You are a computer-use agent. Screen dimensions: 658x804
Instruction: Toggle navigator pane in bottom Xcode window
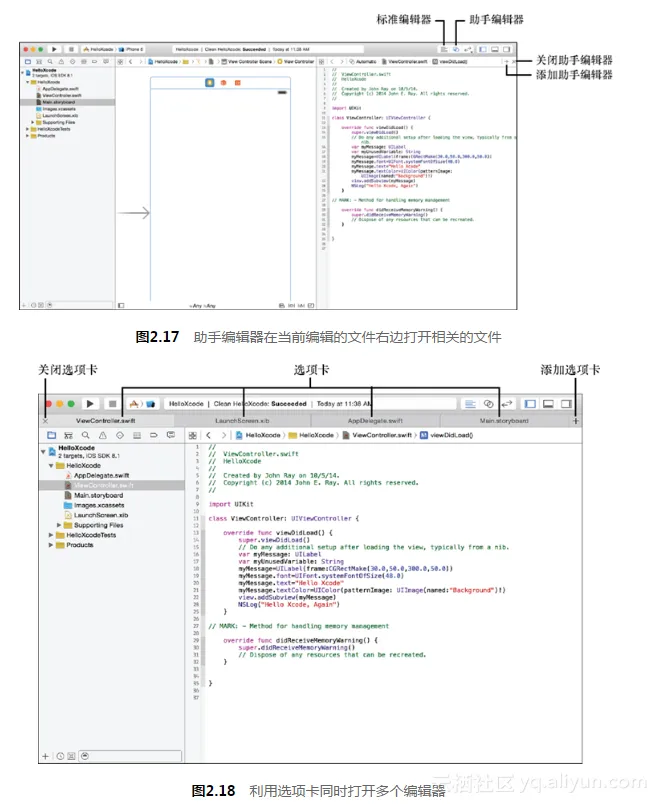click(x=530, y=404)
